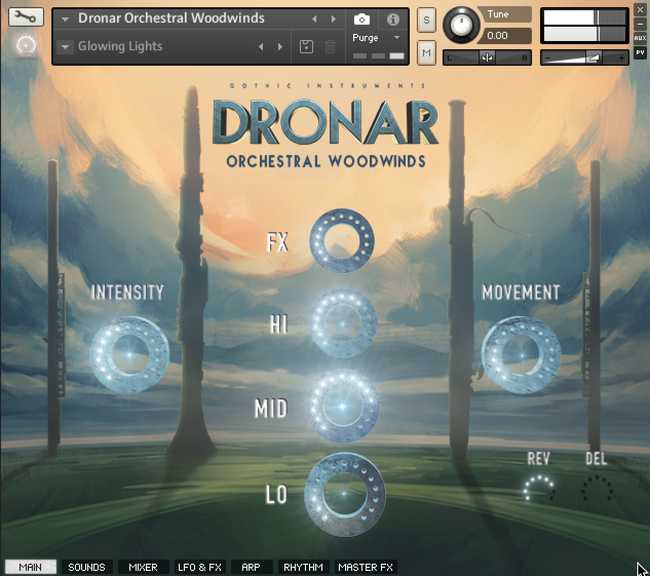Toggle AUX sends view
The width and height of the screenshot is (650, 576).
tap(640, 38)
